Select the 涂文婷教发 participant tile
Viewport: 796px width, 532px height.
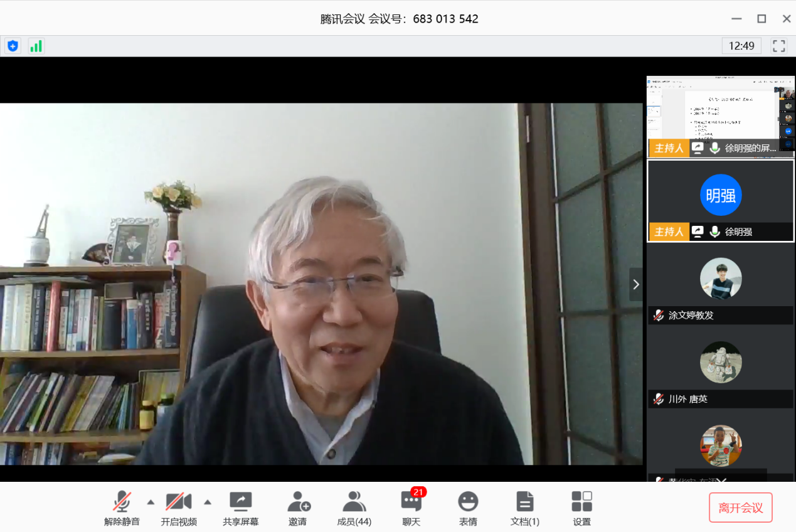(720, 284)
